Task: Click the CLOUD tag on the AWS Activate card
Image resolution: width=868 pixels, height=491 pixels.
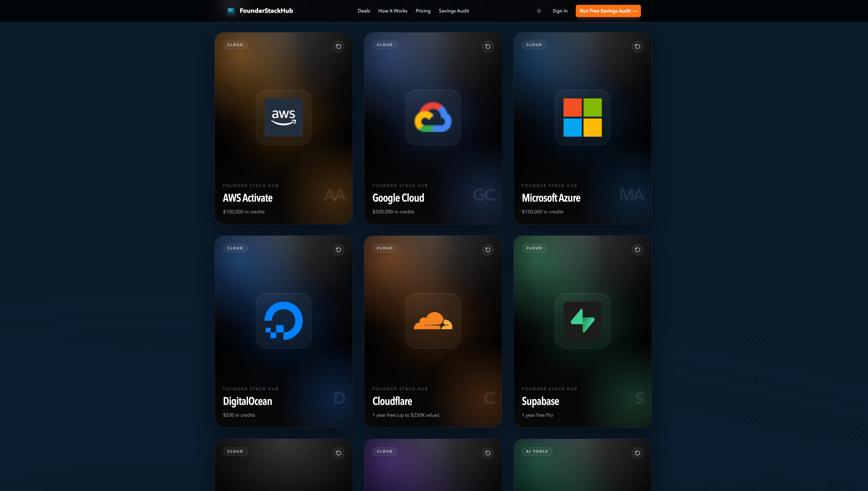Action: click(x=235, y=45)
